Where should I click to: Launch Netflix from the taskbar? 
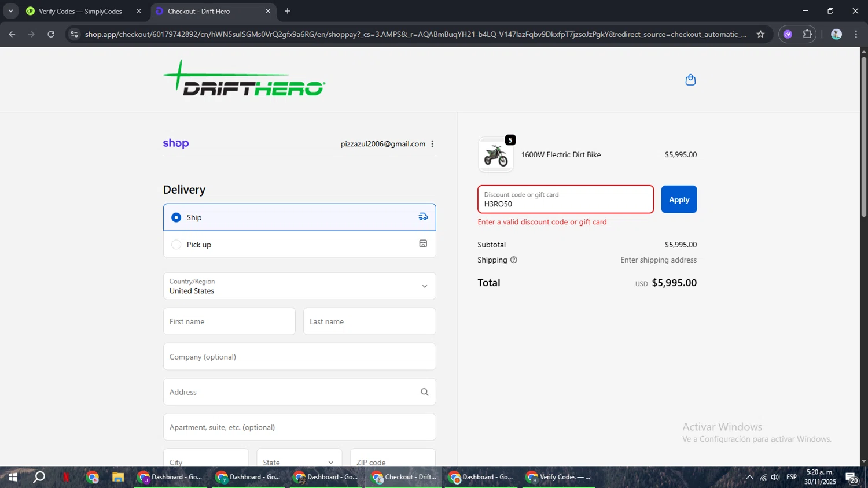66,477
